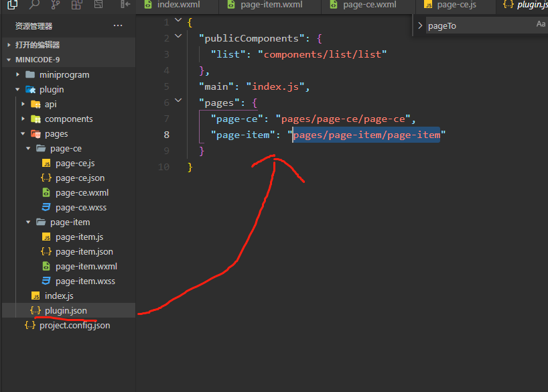Open index.js under plugin folder

tap(59, 296)
